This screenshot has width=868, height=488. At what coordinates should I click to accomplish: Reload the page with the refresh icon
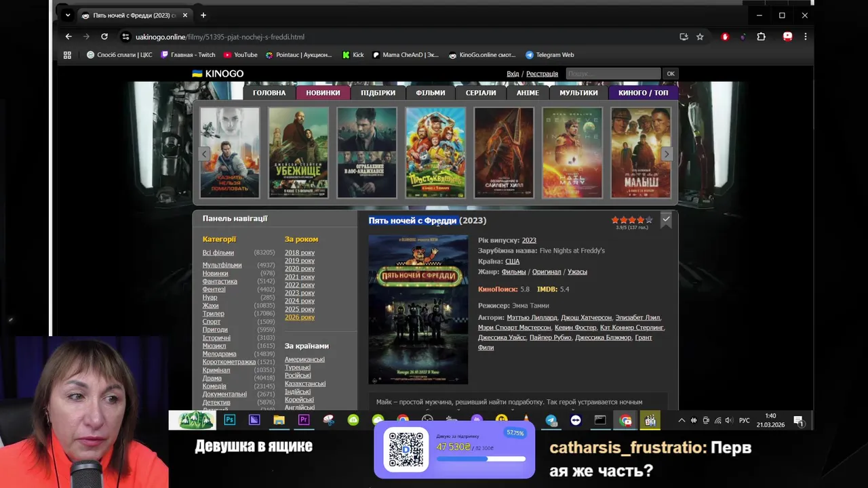(104, 37)
